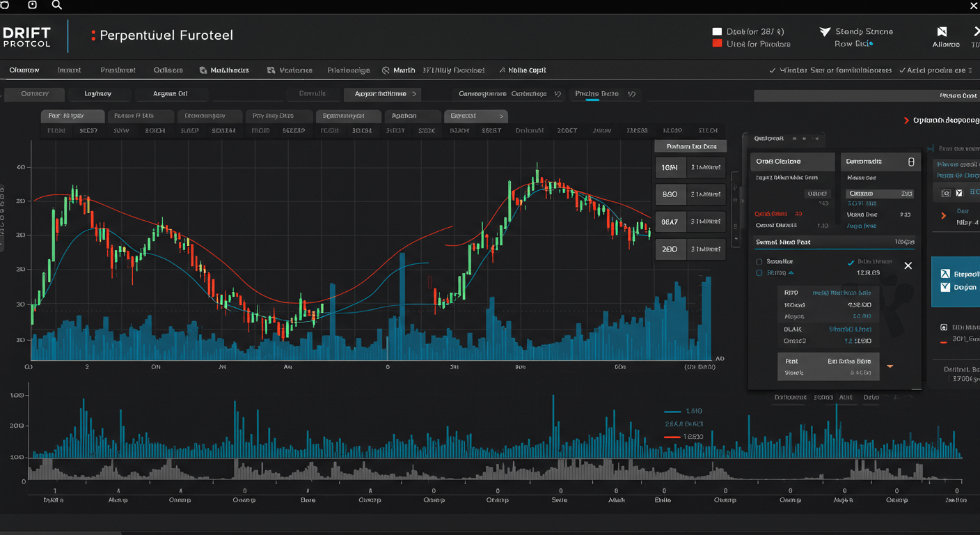Screen dimensions: 980x535
Task: Click the 'Carraoguinore Oxtracione' pager
Action: [509, 93]
